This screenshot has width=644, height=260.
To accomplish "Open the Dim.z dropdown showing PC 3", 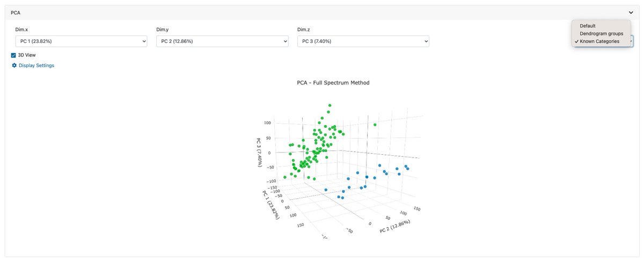I will [363, 41].
